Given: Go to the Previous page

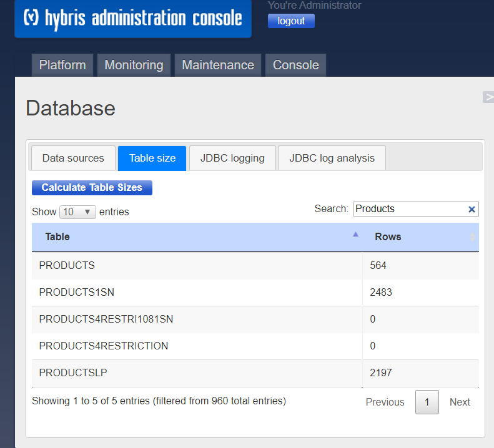Looking at the screenshot, I should coord(385,402).
